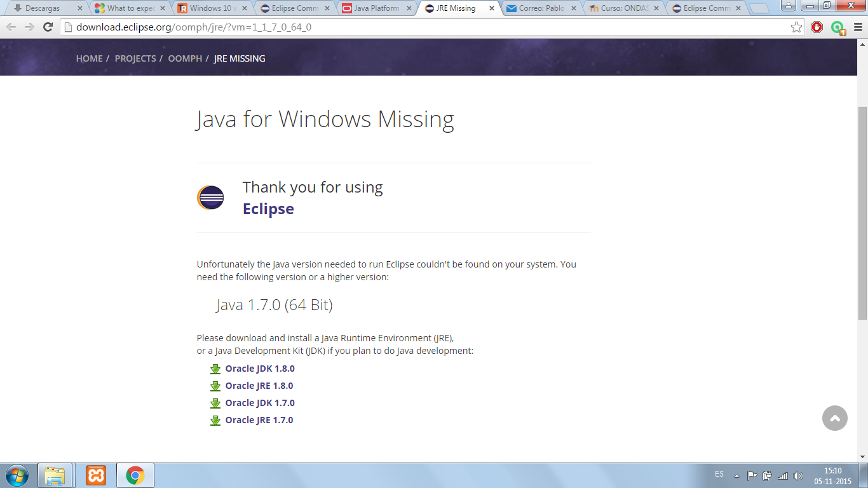This screenshot has height=488, width=868.
Task: Select the Eclipse Community tab after Curso: ONDAS
Action: (705, 8)
